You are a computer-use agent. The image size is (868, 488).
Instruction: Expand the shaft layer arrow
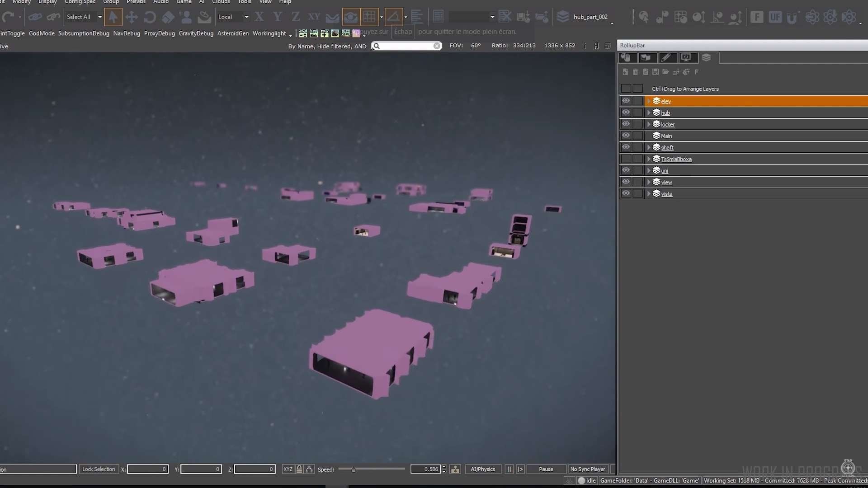(649, 147)
